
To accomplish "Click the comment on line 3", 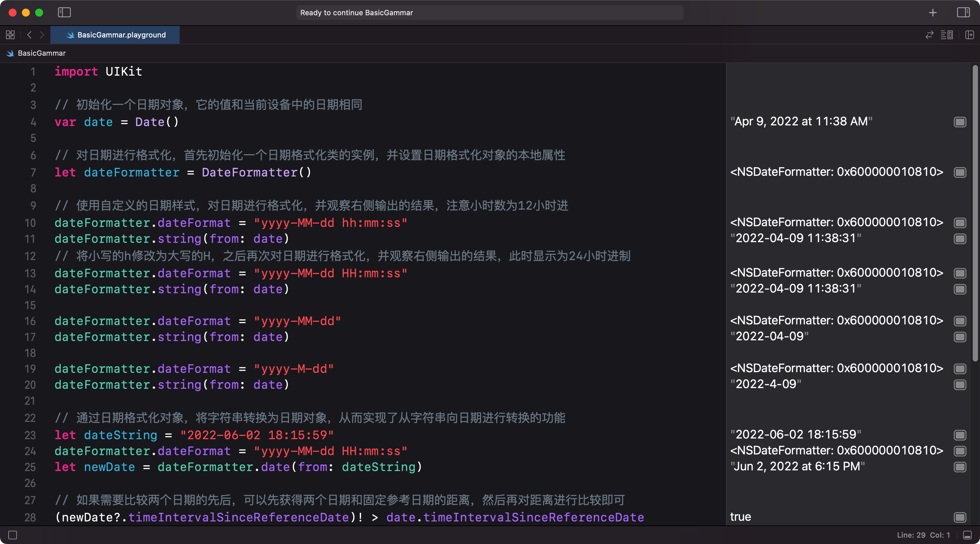I will click(208, 105).
